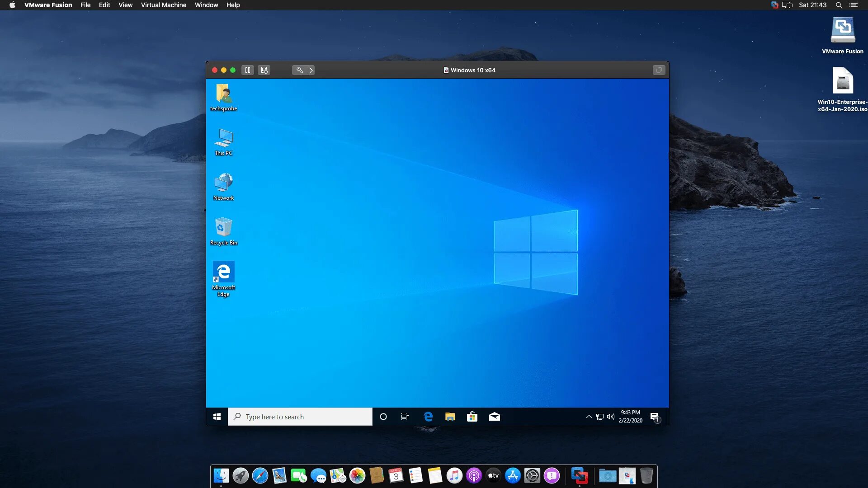
Task: Toggle the Unity view button in the title bar
Action: pos(659,70)
